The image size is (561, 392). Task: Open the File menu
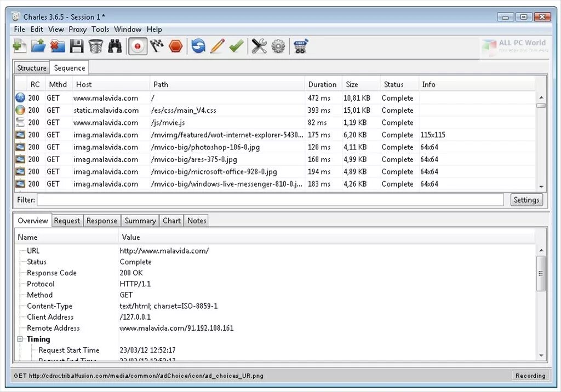coord(19,30)
